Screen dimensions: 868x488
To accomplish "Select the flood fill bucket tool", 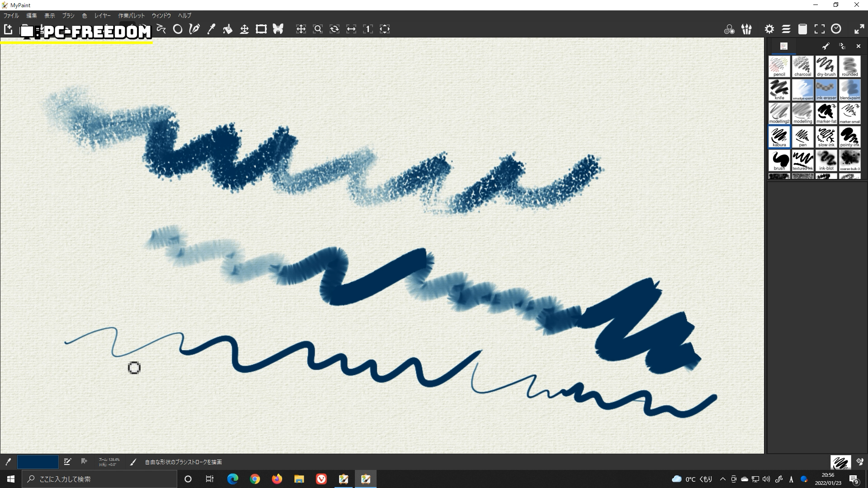I will point(228,29).
